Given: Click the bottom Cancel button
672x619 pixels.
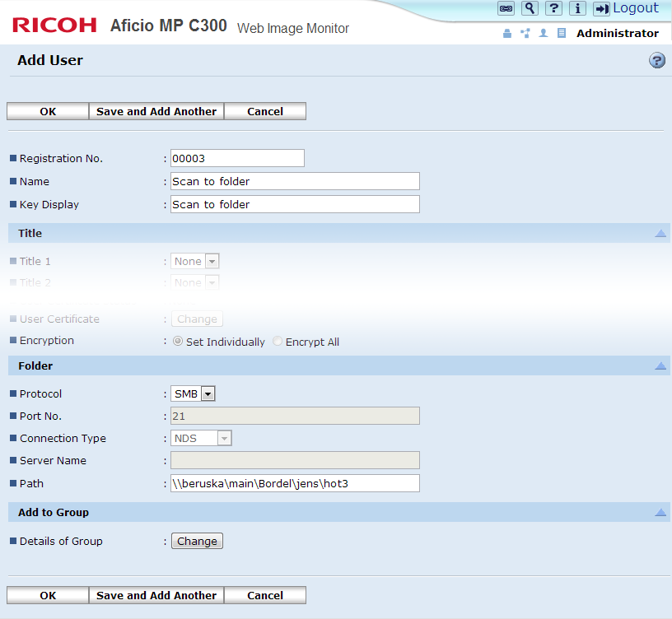Looking at the screenshot, I should click(x=265, y=595).
